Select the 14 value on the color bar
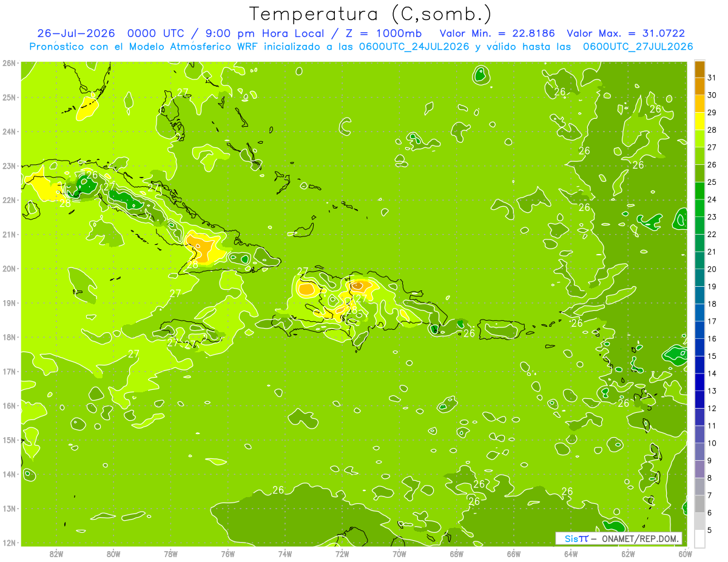The image size is (728, 562). [x=712, y=373]
